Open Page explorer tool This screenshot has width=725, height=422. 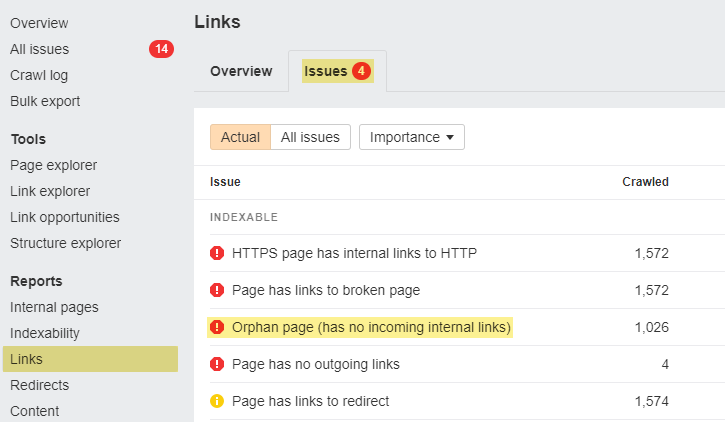[54, 165]
